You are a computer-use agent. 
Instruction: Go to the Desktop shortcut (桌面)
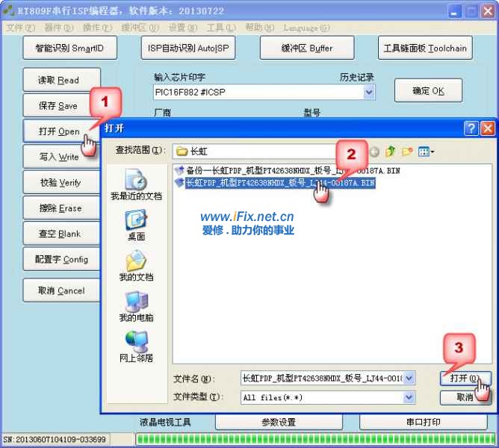coord(136,224)
